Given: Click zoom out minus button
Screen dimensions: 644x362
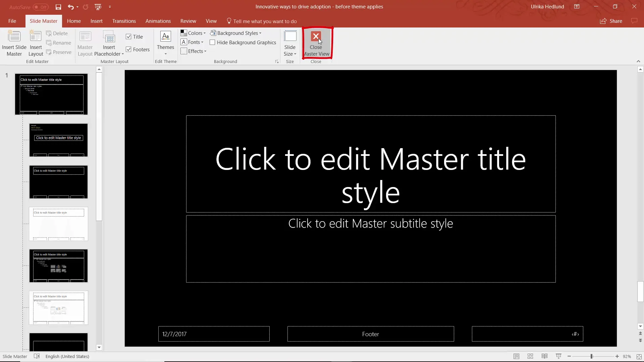Looking at the screenshot, I should click(569, 356).
